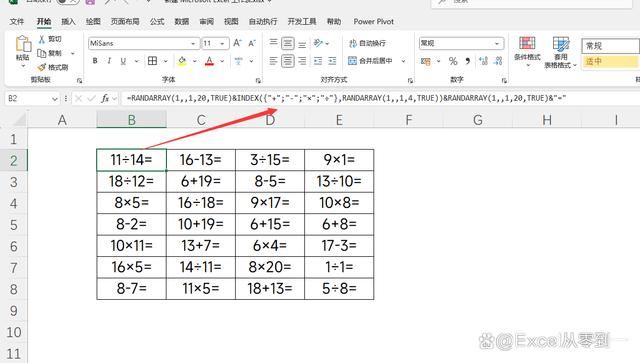Expand the fill color dropdown arrow
This screenshot has height=363, width=640.
pos(195,61)
